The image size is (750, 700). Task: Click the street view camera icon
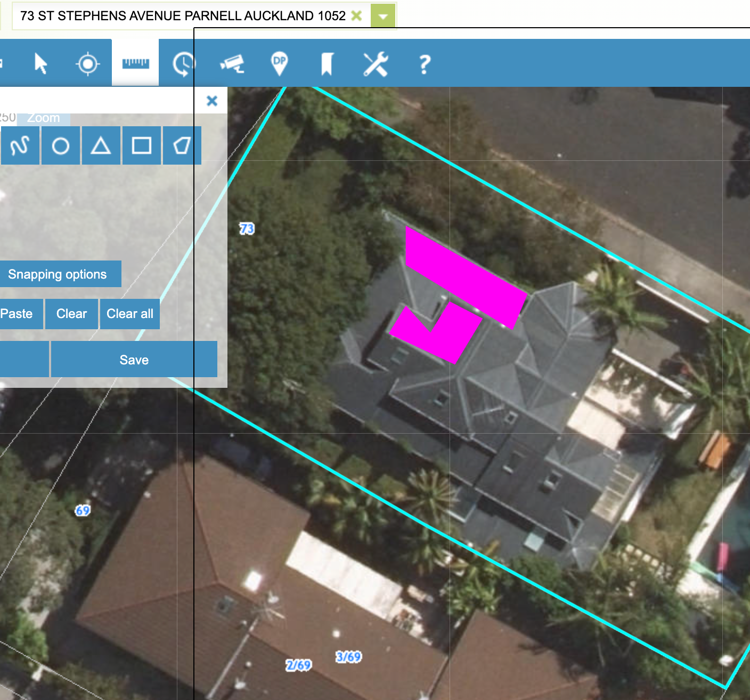(232, 64)
